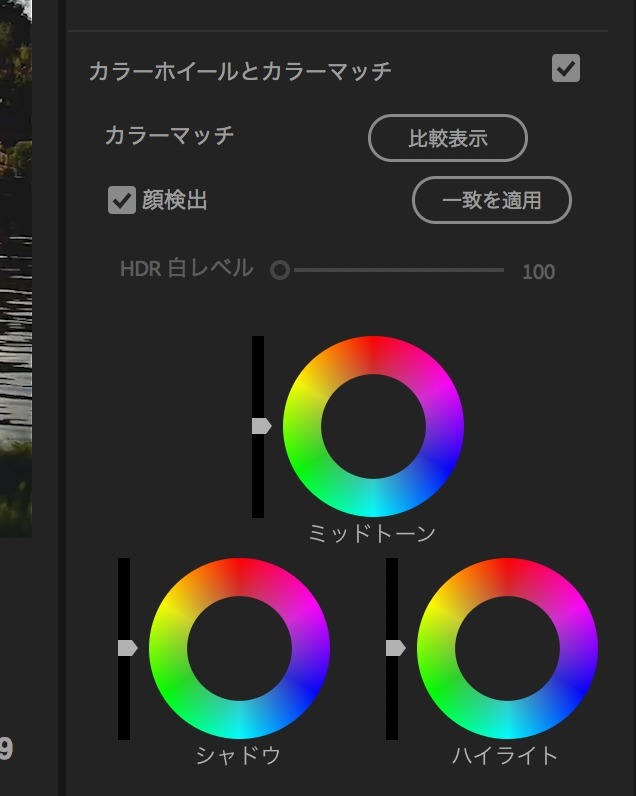Click the HDR 白レベル slider handle

280,270
